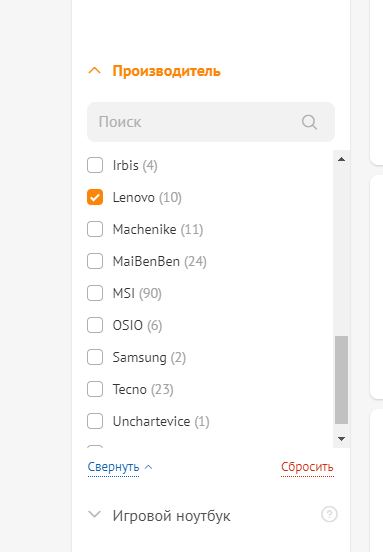Screen dimensions: 383x552
Task: Click the help question mark icon
Action: (x=329, y=514)
